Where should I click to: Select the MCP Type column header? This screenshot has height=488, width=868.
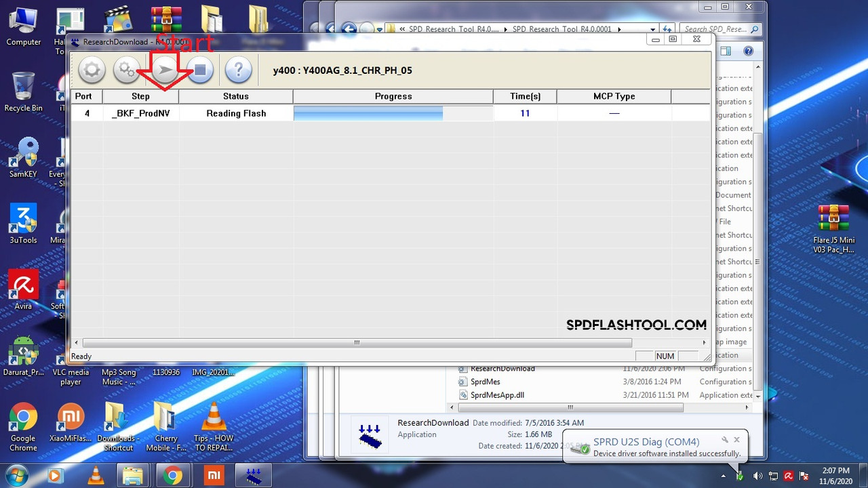614,96
